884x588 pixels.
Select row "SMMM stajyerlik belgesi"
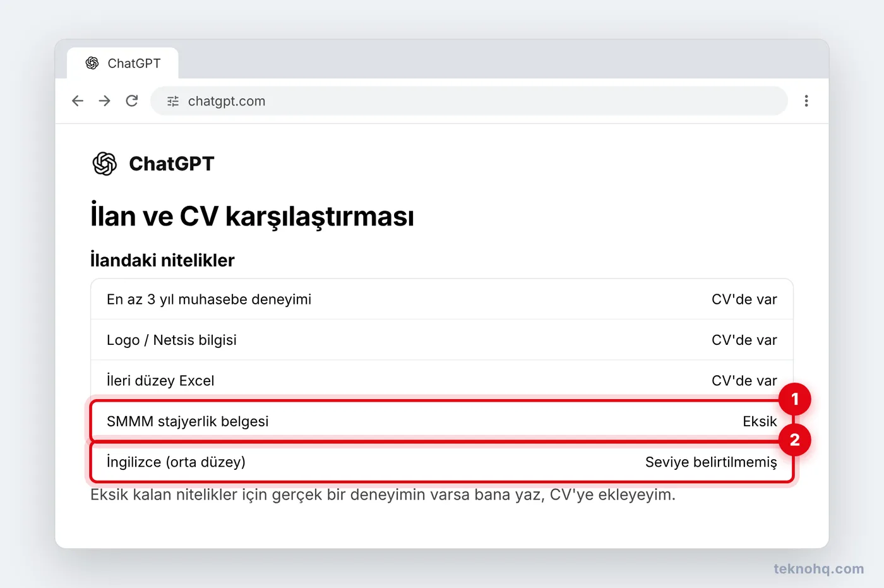click(442, 421)
